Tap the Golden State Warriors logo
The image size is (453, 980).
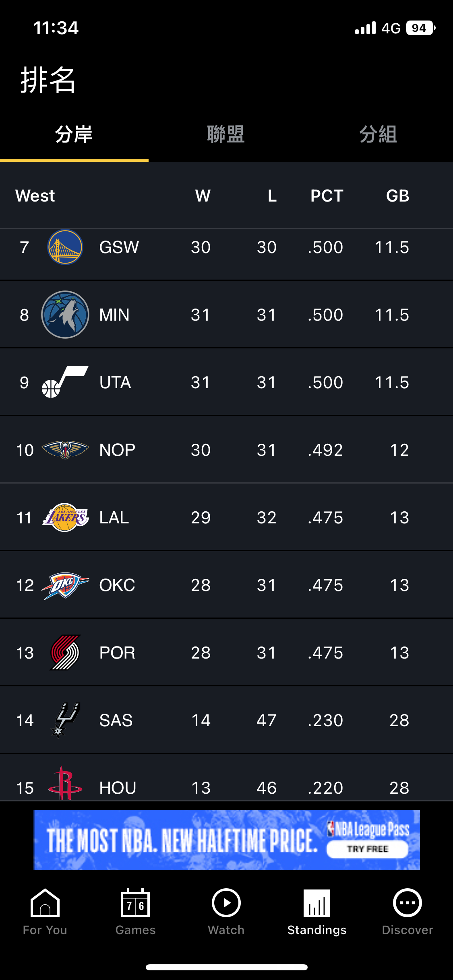pos(65,247)
